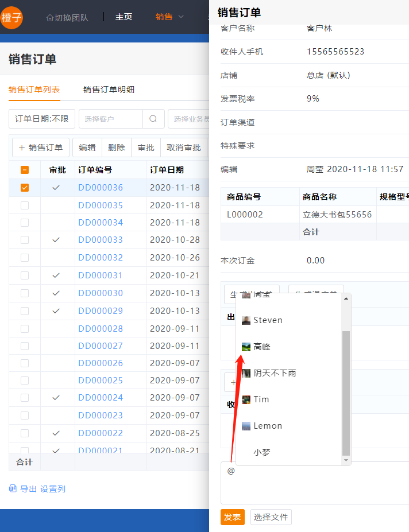Expand the 销售 dropdown menu in top nav
This screenshot has height=532, width=409.
coord(169,17)
